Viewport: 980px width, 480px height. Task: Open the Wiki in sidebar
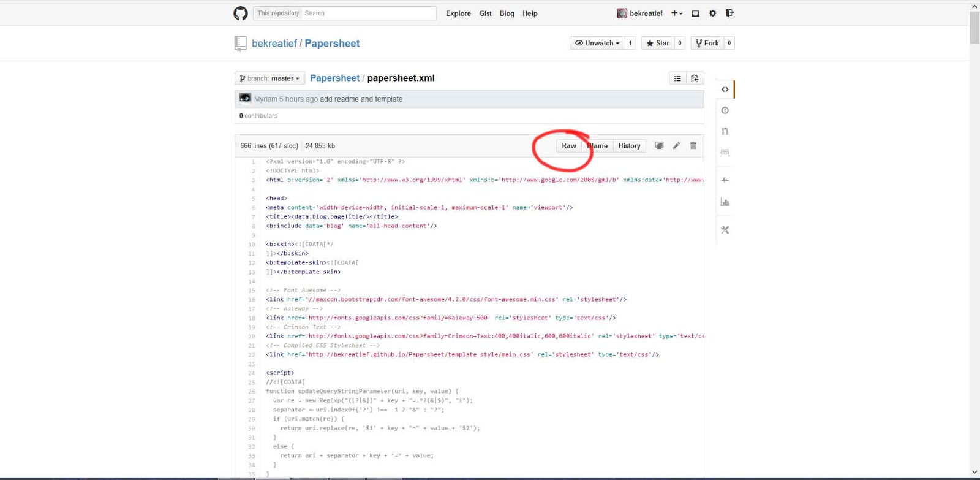pos(725,152)
